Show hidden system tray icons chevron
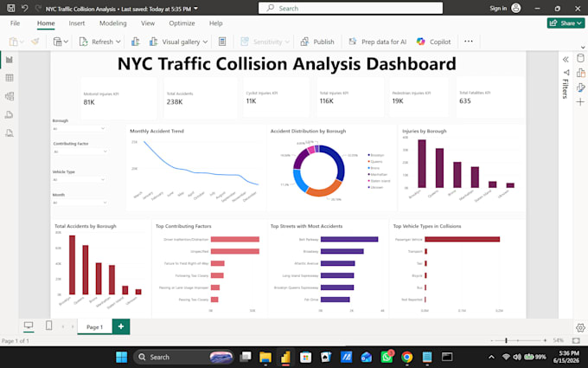 [x=491, y=357]
